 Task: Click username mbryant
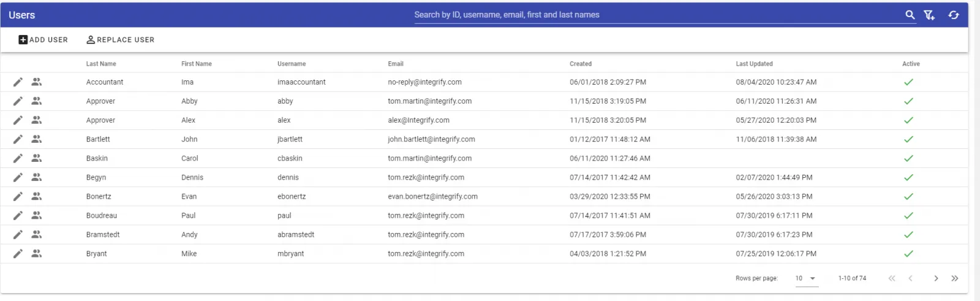point(291,254)
